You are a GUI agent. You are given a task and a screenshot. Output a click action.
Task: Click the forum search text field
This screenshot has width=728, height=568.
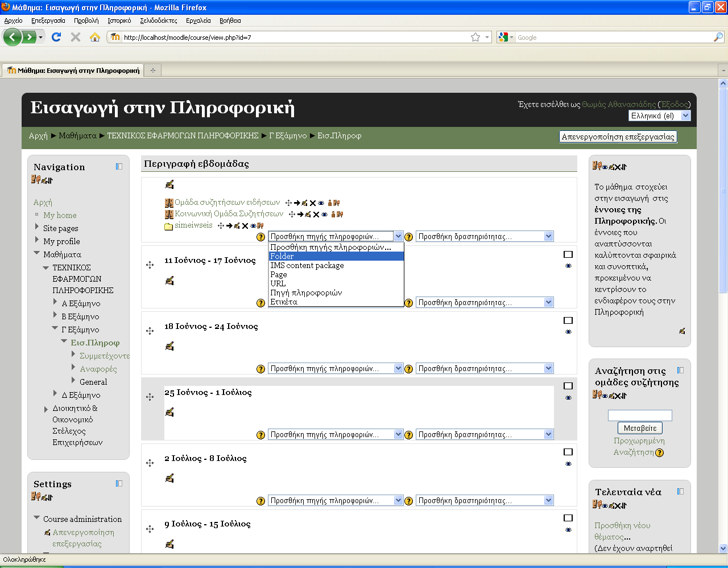(640, 415)
